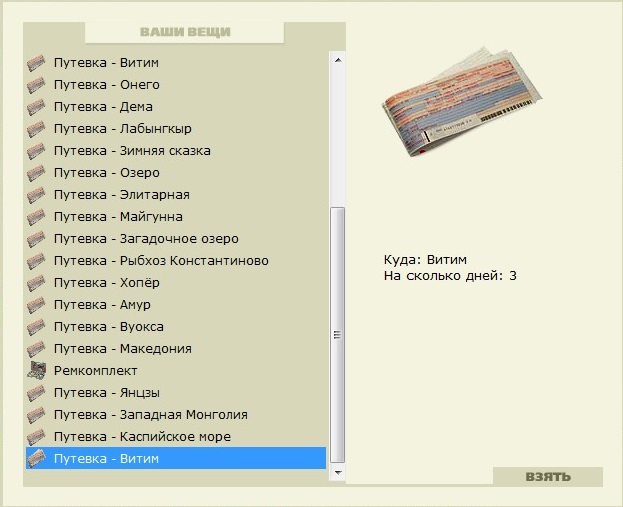Click the ticket icon beside Путевка - Озеро
Viewport: 623px width, 507px height.
pyautogui.click(x=36, y=173)
